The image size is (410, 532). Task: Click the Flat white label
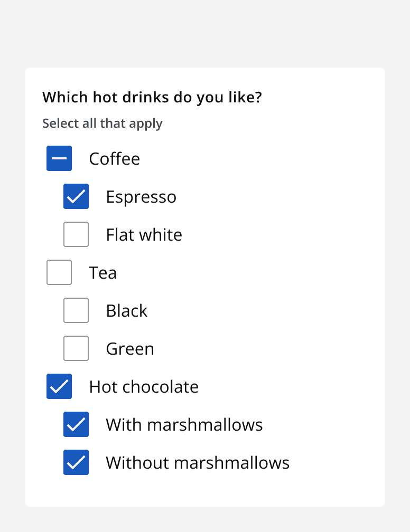[144, 234]
